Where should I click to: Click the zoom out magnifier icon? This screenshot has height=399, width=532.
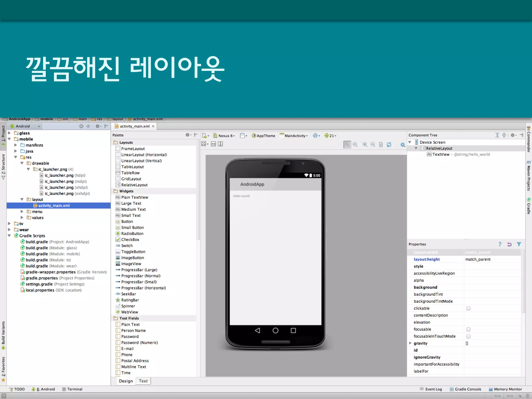[373, 145]
